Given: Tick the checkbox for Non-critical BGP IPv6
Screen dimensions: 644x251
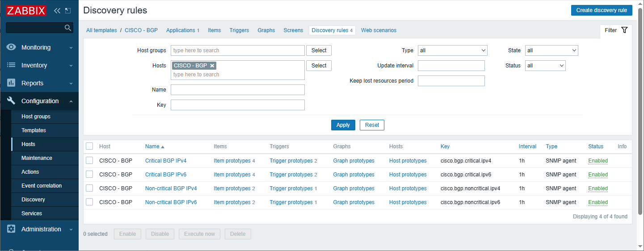Looking at the screenshot, I should click(89, 202).
